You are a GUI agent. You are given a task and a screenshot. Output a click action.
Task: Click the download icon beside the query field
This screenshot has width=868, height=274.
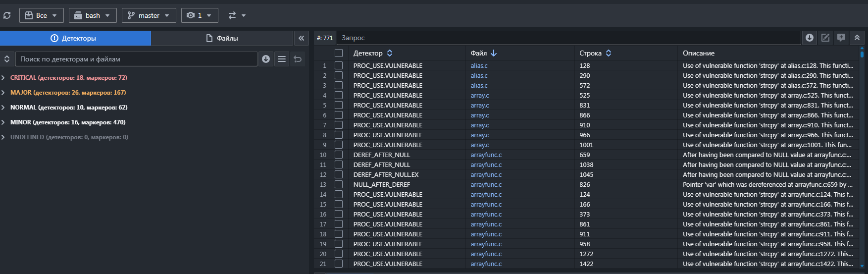(x=810, y=38)
